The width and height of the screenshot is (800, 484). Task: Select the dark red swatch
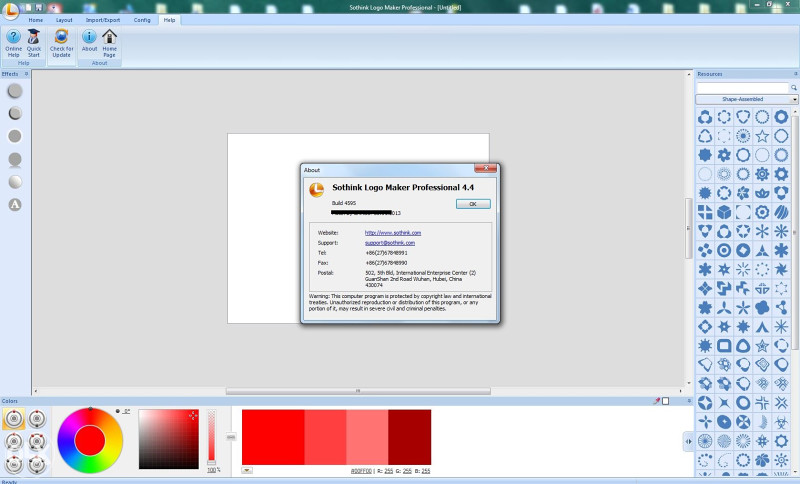409,437
